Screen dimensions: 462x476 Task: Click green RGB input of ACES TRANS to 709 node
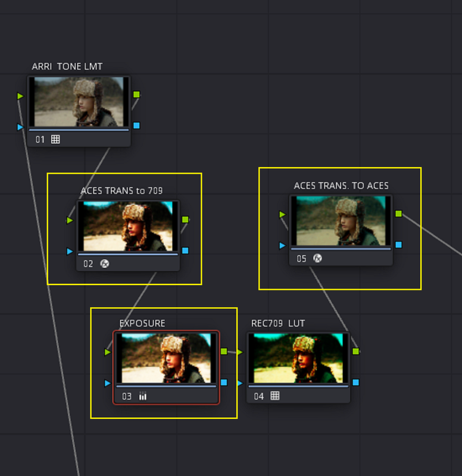(x=70, y=220)
